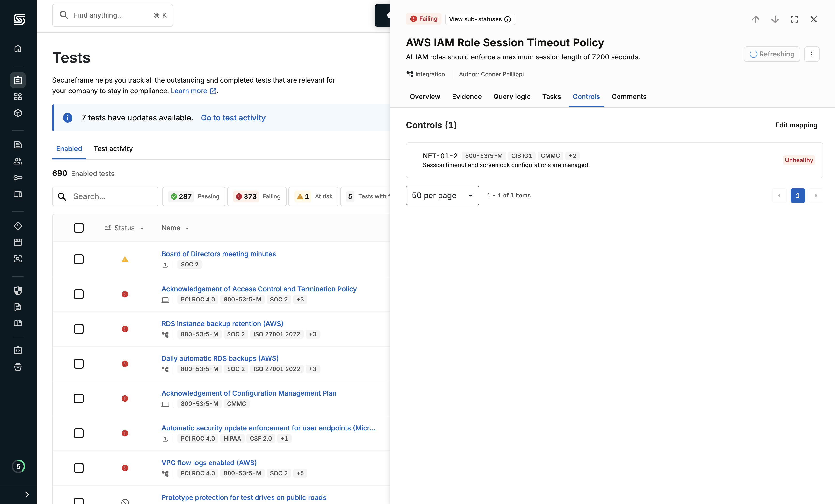Viewport: 835px width, 504px height.
Task: Open the devices icon in sidebar
Action: (x=18, y=194)
